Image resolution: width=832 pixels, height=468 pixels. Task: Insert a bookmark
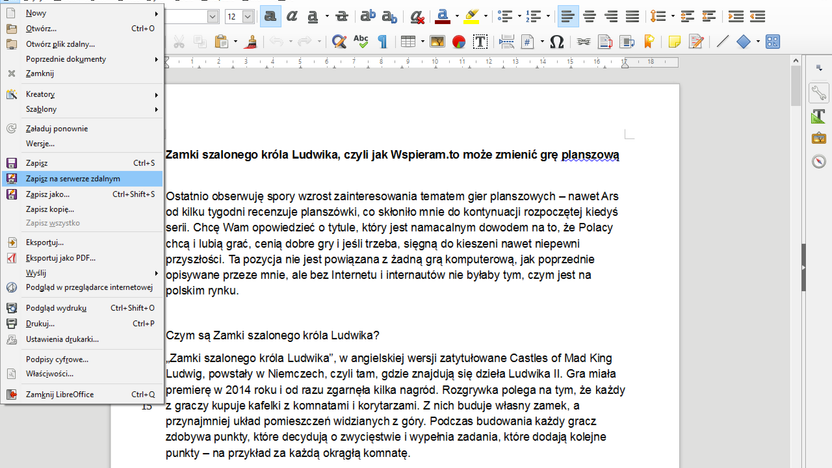[x=648, y=41]
